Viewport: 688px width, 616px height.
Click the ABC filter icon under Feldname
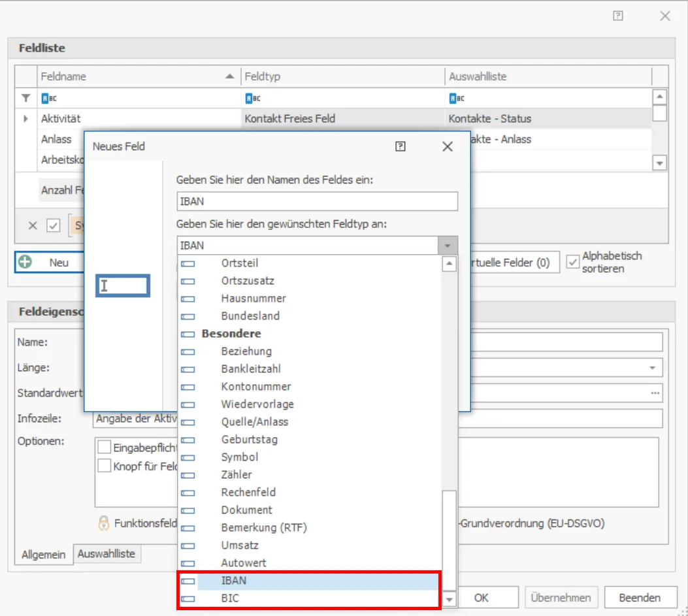tap(49, 98)
